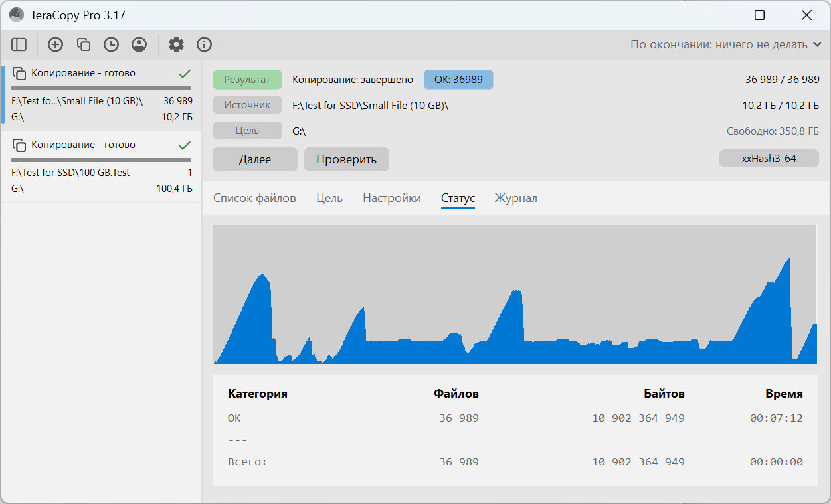The height and width of the screenshot is (504, 831).
Task: Click the 00:00:00 total time value
Action: [x=777, y=462]
